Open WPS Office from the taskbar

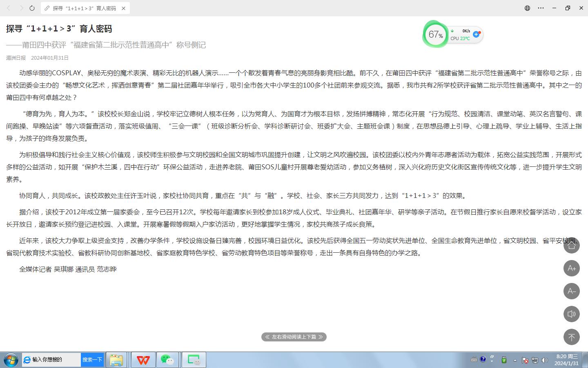(x=143, y=360)
